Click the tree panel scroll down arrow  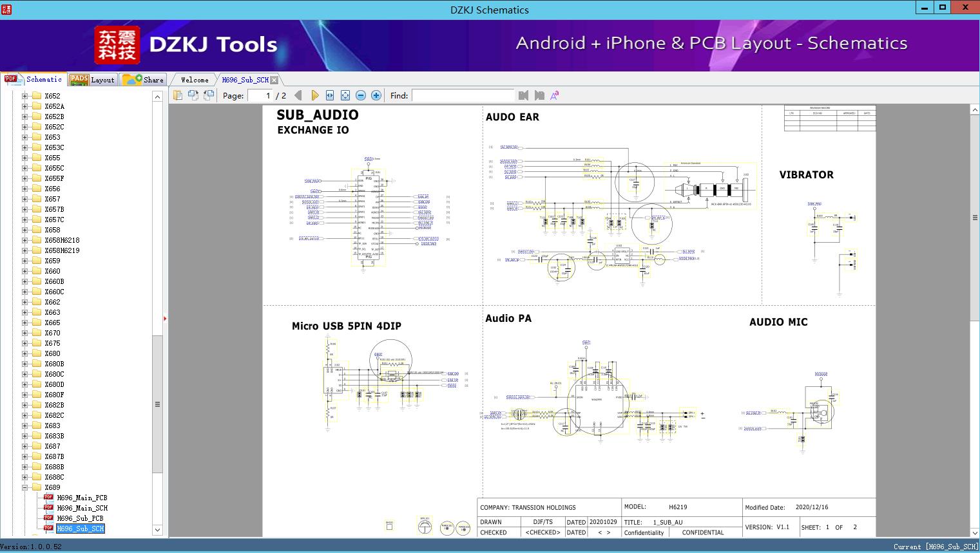point(157,530)
